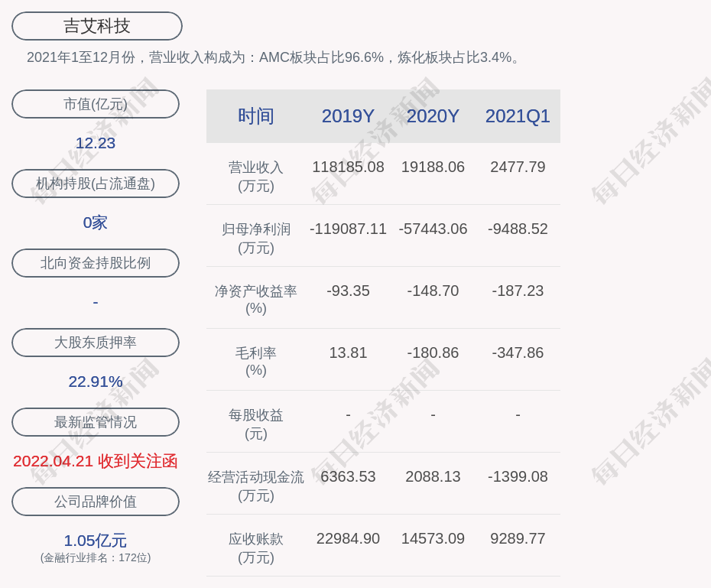
Task: Select the 最新监管情况 pill
Action: tap(96, 422)
